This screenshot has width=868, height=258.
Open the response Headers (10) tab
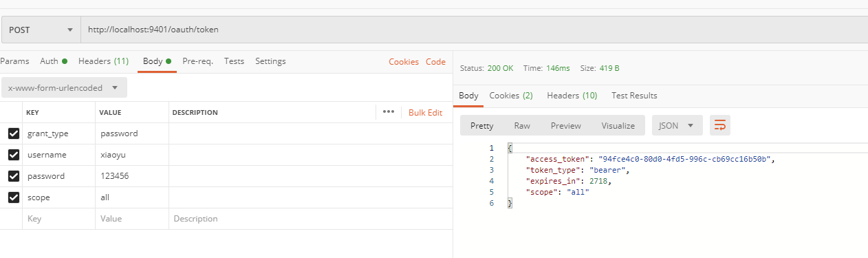point(572,96)
